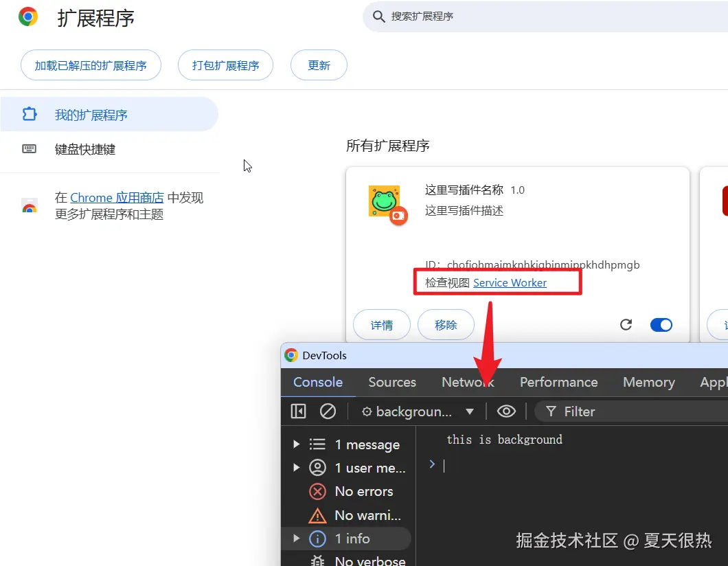The height and width of the screenshot is (566, 728).
Task: Click the red error icon beside No errors
Action: (317, 491)
